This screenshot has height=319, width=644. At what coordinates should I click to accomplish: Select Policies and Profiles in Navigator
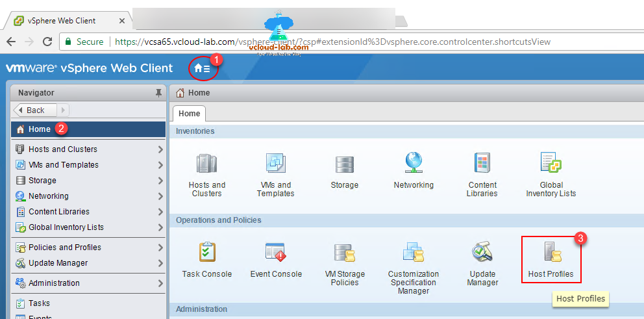point(88,248)
